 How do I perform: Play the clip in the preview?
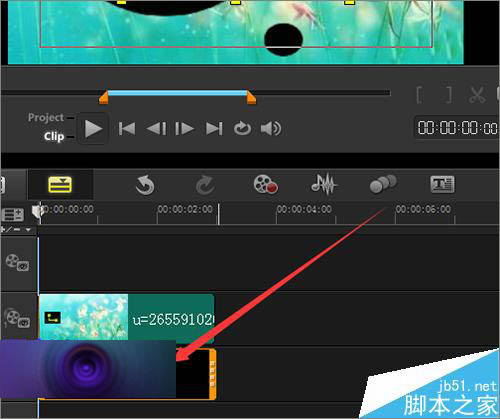[x=93, y=129]
